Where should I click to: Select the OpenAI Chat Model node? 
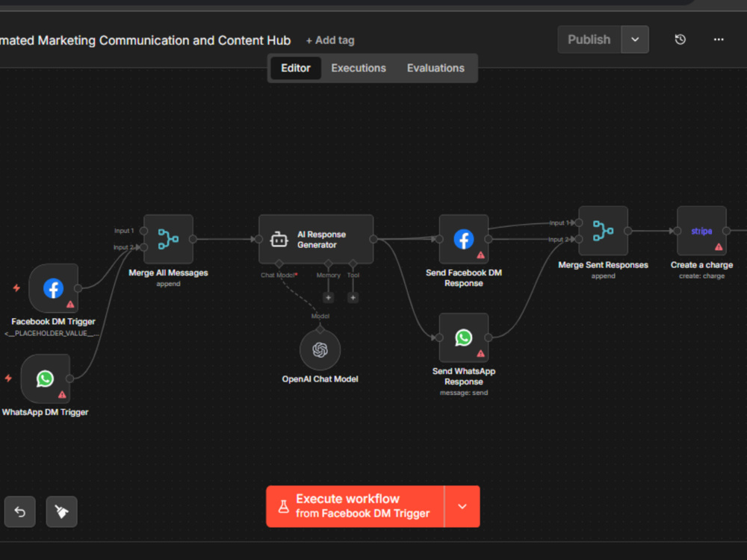[320, 350]
